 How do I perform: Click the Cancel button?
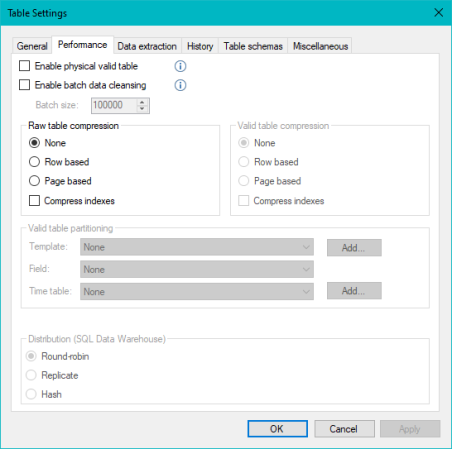pyautogui.click(x=344, y=429)
